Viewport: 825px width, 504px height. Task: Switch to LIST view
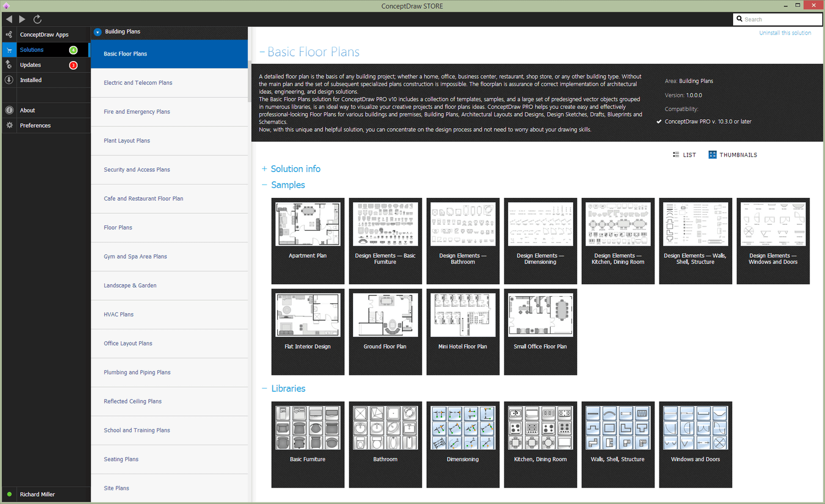point(684,155)
